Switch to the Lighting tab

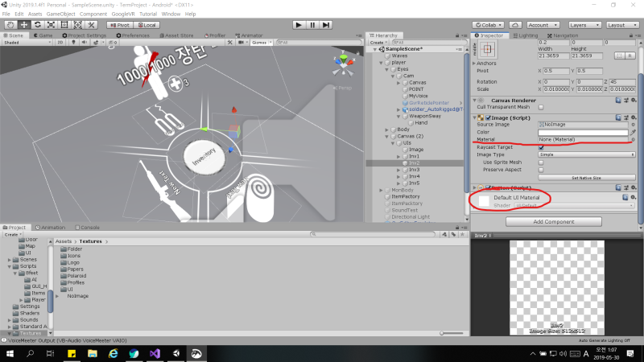click(x=526, y=35)
